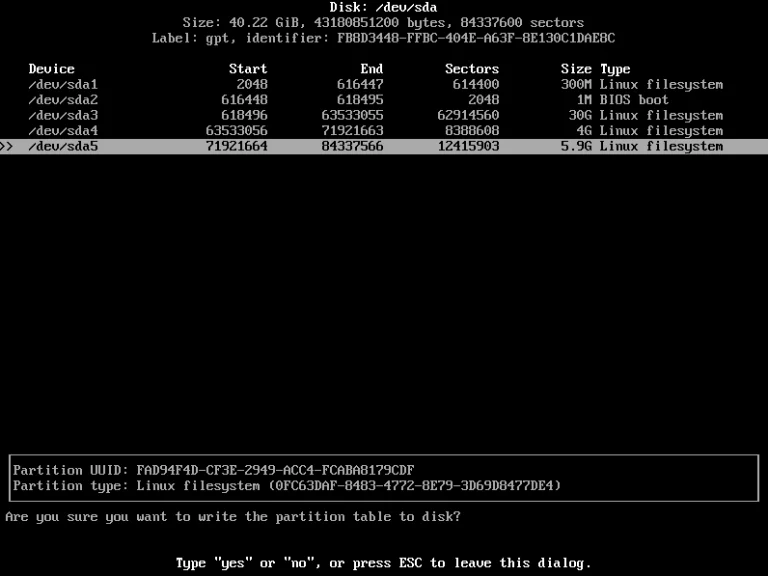The height and width of the screenshot is (576, 768).
Task: Click the Partition UUID line
Action: [x=214, y=470]
